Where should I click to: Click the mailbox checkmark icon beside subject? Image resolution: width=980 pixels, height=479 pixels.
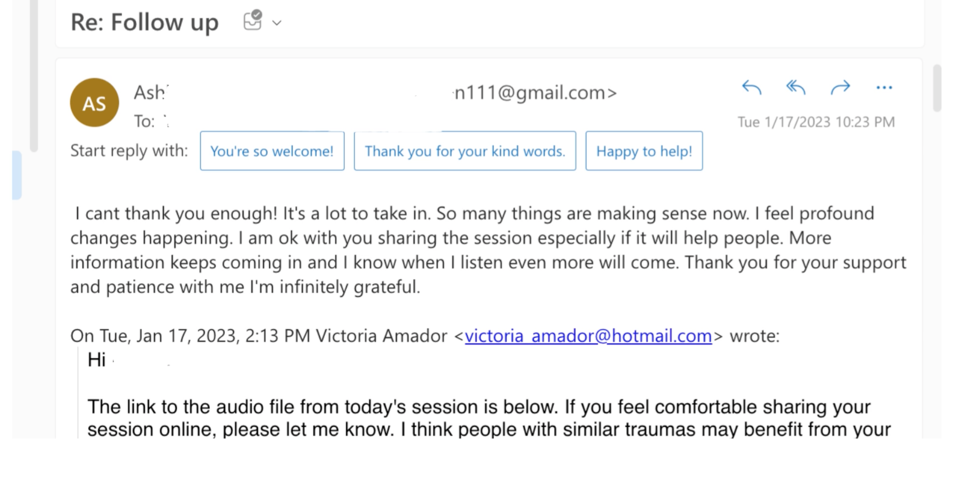tap(253, 20)
